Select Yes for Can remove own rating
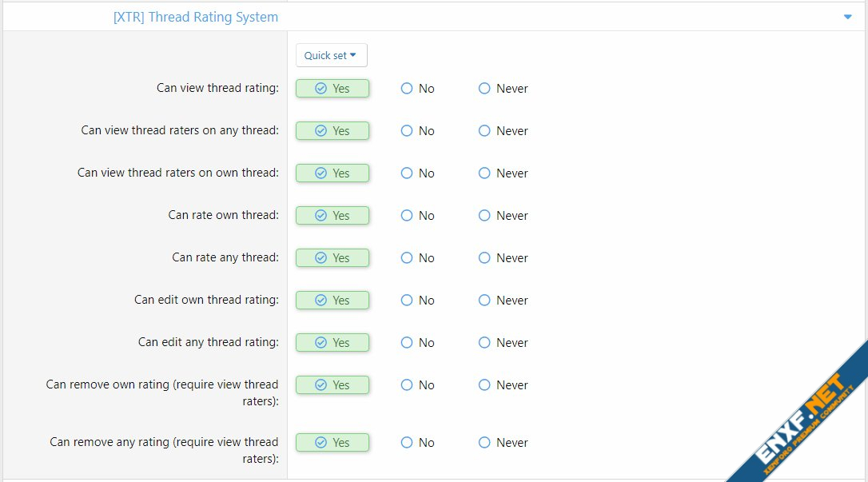Viewport: 868px width, 482px height. pyautogui.click(x=332, y=385)
